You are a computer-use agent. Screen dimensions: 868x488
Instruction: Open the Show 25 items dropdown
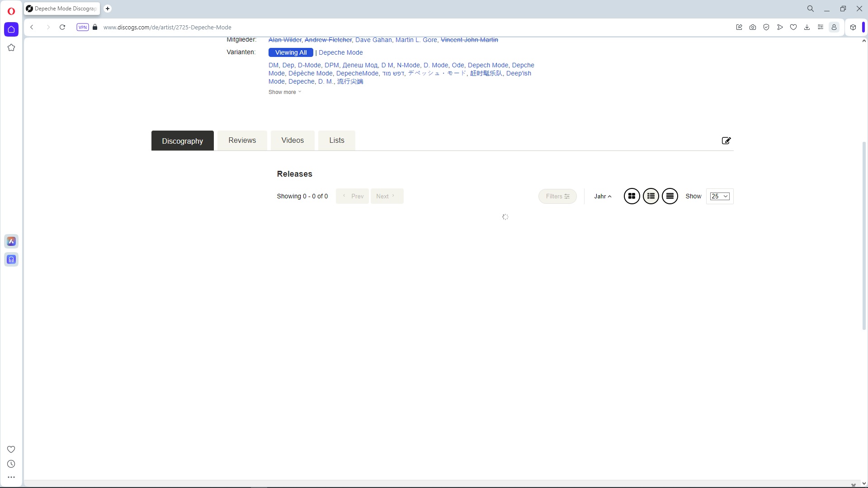tap(719, 196)
